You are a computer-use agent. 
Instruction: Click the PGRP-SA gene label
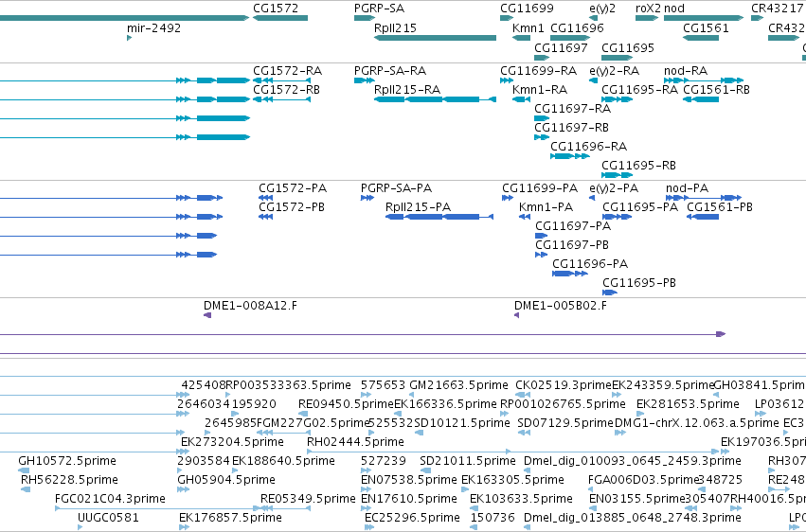[379, 9]
